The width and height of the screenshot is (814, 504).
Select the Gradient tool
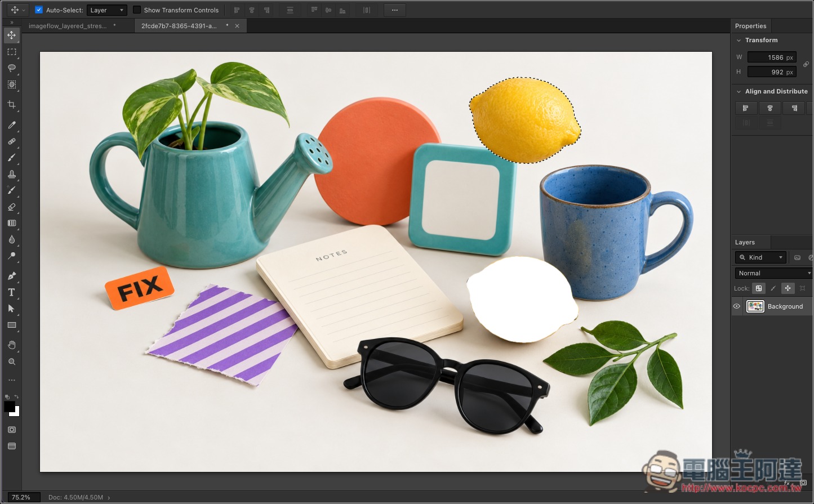coord(11,223)
